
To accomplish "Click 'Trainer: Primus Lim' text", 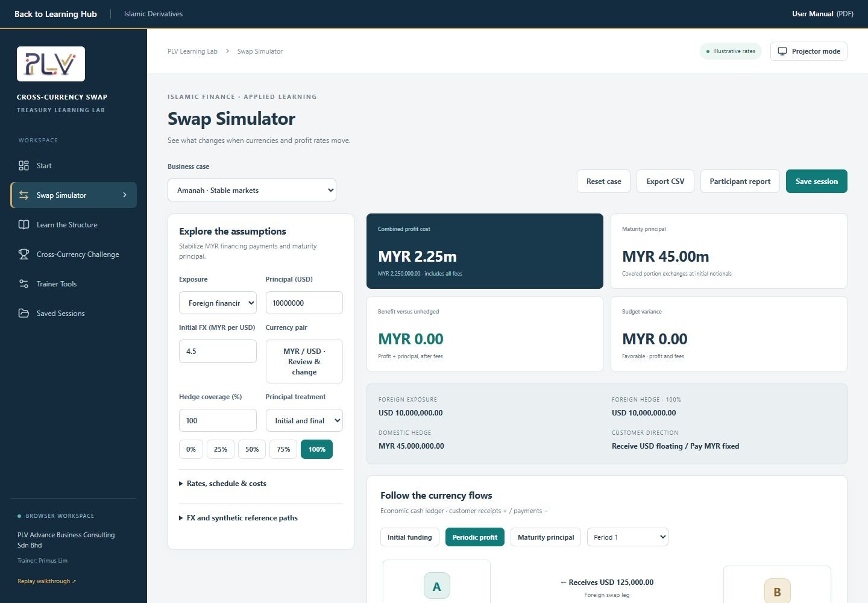I will tap(42, 561).
